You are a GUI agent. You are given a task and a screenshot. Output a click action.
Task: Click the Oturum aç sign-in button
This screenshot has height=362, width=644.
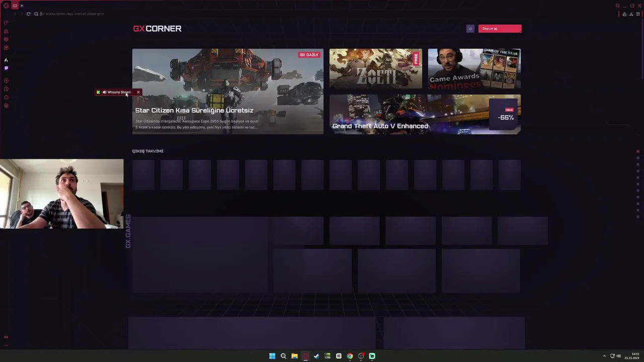(x=500, y=29)
